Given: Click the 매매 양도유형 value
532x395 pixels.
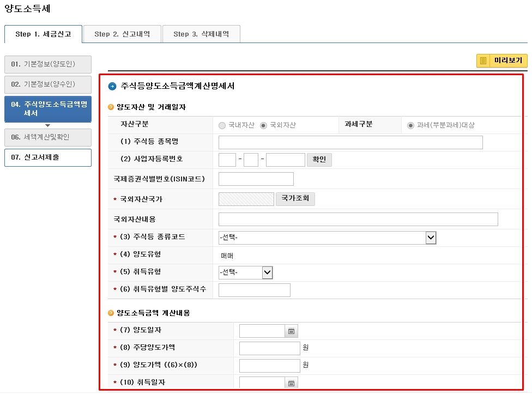Looking at the screenshot, I should pyautogui.click(x=227, y=256).
